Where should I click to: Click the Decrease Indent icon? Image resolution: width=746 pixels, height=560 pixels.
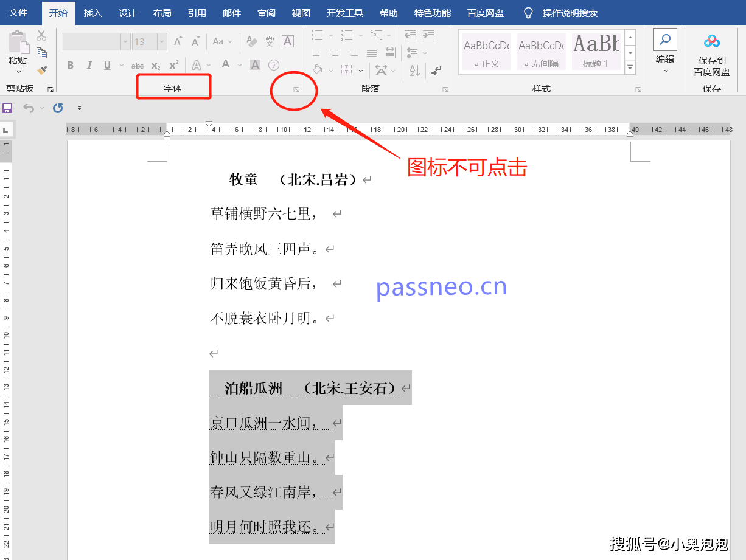[x=410, y=35]
